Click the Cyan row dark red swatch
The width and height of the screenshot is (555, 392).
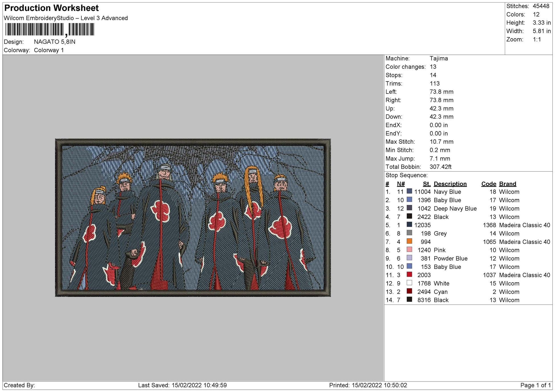click(x=409, y=291)
